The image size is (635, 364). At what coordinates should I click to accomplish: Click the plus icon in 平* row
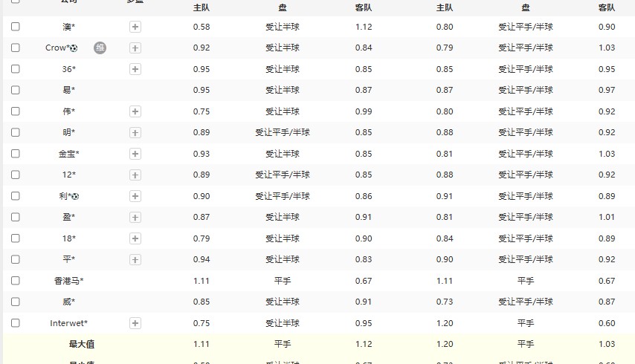(x=135, y=260)
